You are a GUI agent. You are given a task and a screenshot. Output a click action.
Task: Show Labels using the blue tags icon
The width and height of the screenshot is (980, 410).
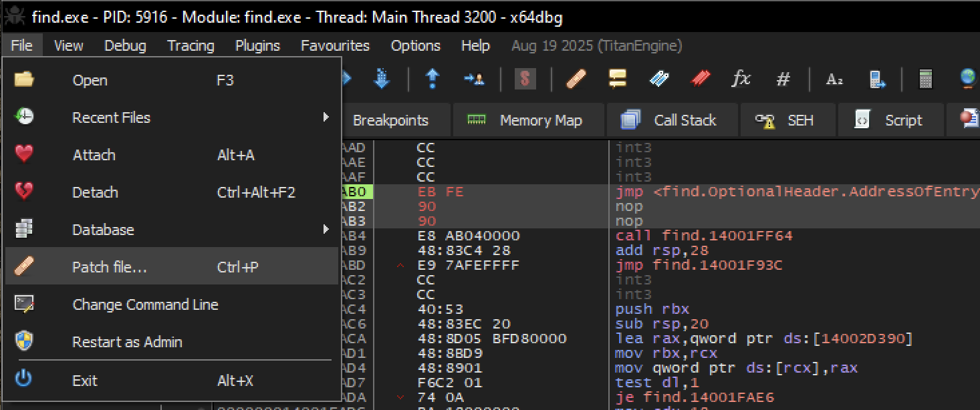tap(659, 79)
